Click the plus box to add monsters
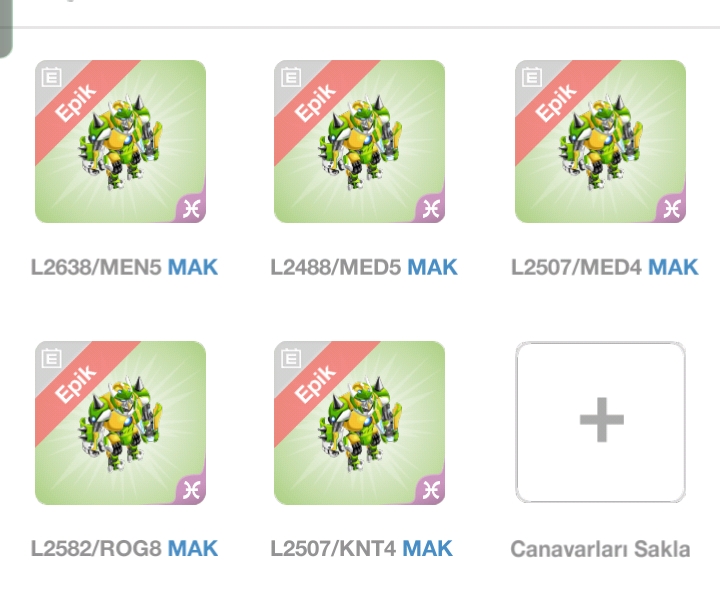The height and width of the screenshot is (594, 720). pyautogui.click(x=601, y=422)
